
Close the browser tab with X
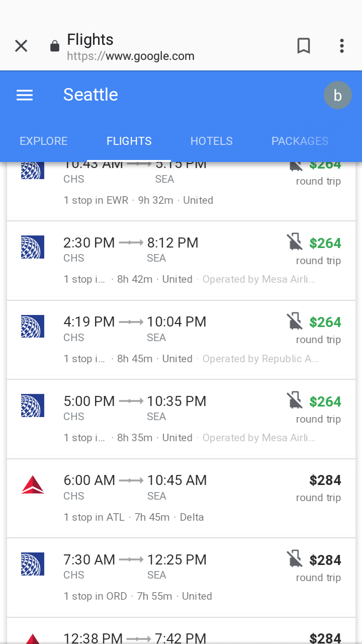[21, 46]
